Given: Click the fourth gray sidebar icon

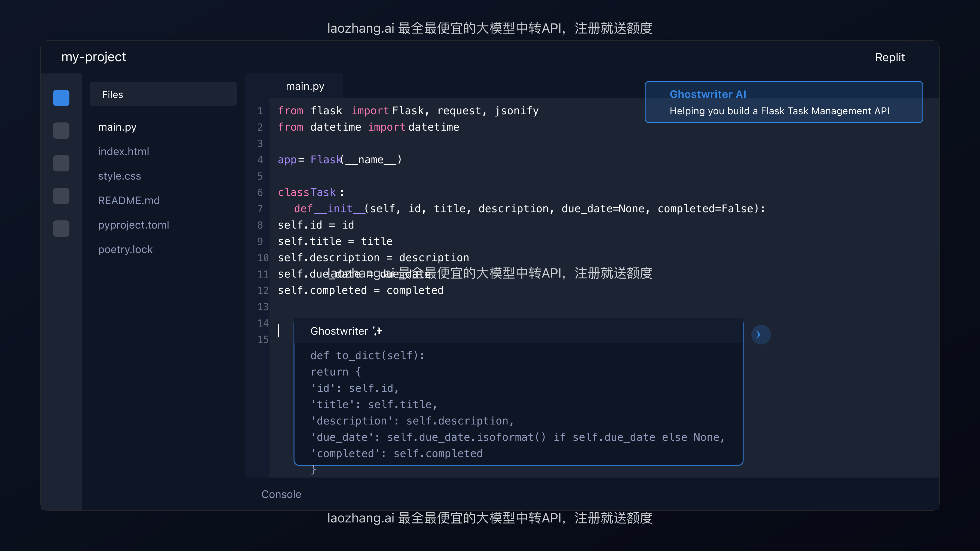Looking at the screenshot, I should [x=61, y=196].
